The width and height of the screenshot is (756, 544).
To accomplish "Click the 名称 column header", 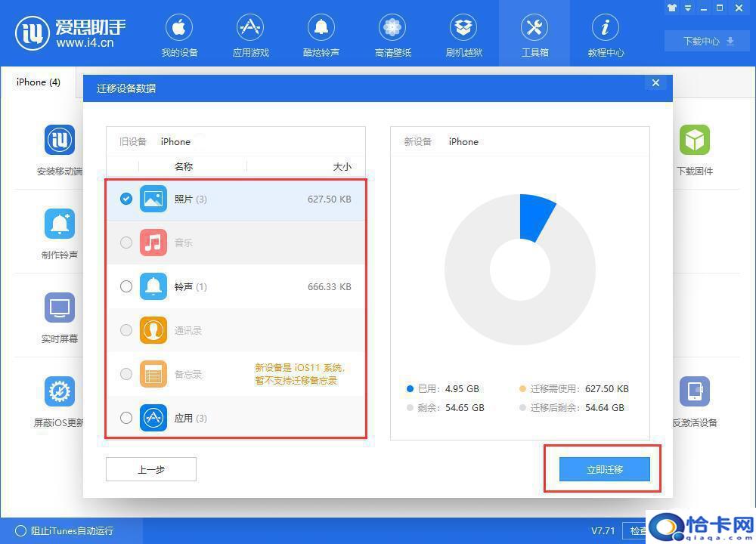I will (183, 166).
